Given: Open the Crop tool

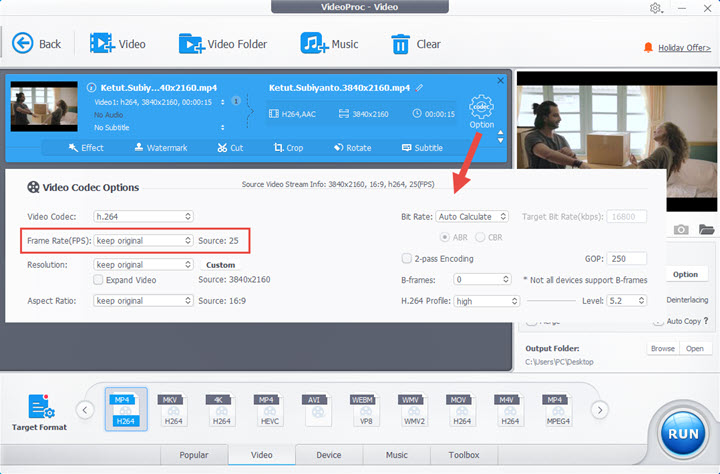Looking at the screenshot, I should coord(288,148).
